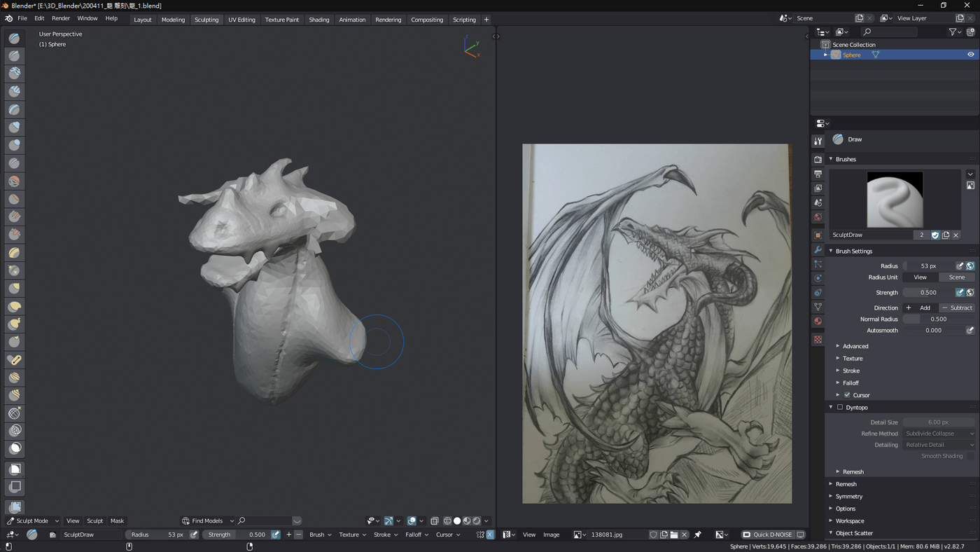Toggle strength pressure in header bar

coord(276,534)
